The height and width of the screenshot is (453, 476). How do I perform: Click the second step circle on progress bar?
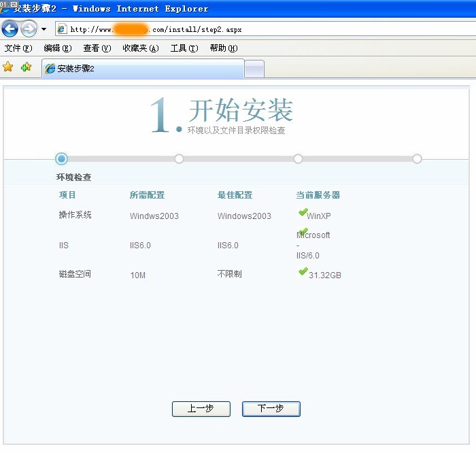[179, 158]
